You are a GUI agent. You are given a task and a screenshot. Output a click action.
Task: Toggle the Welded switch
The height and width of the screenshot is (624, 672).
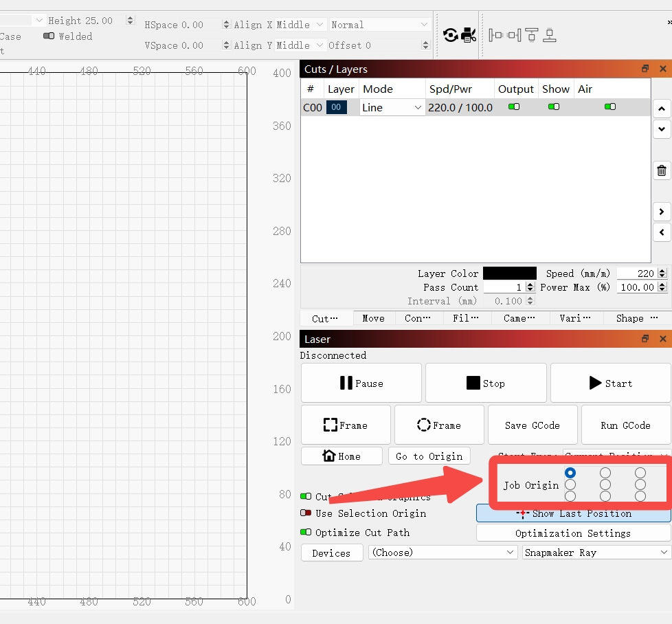click(49, 36)
